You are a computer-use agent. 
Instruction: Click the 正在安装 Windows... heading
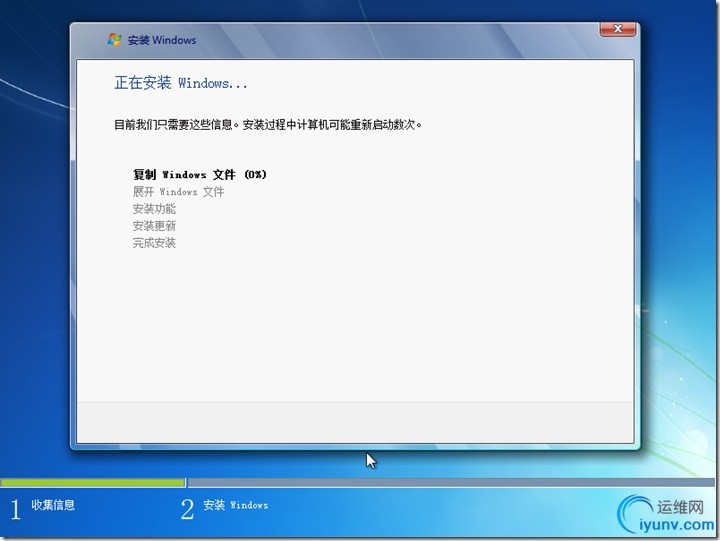[180, 83]
